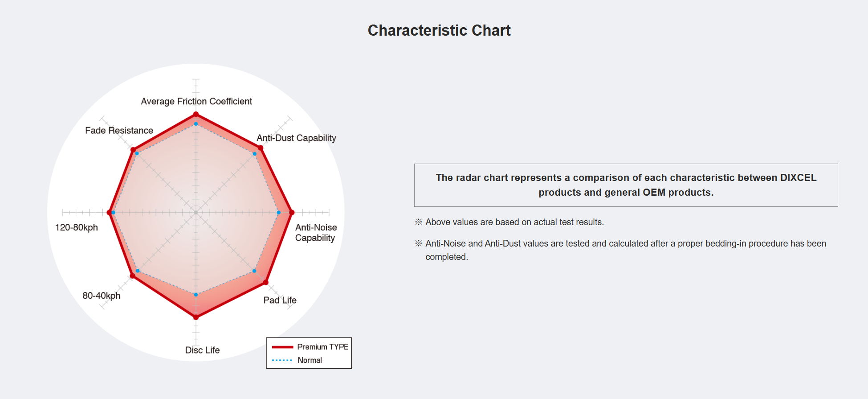Click the "Above values are based" footnote
Screen dimensions: 868x399
(x=514, y=222)
